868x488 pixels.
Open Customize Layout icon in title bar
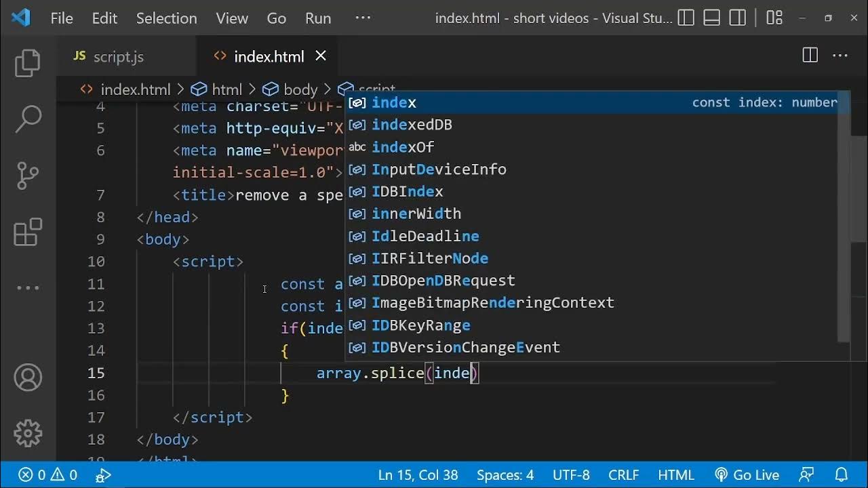click(x=774, y=18)
